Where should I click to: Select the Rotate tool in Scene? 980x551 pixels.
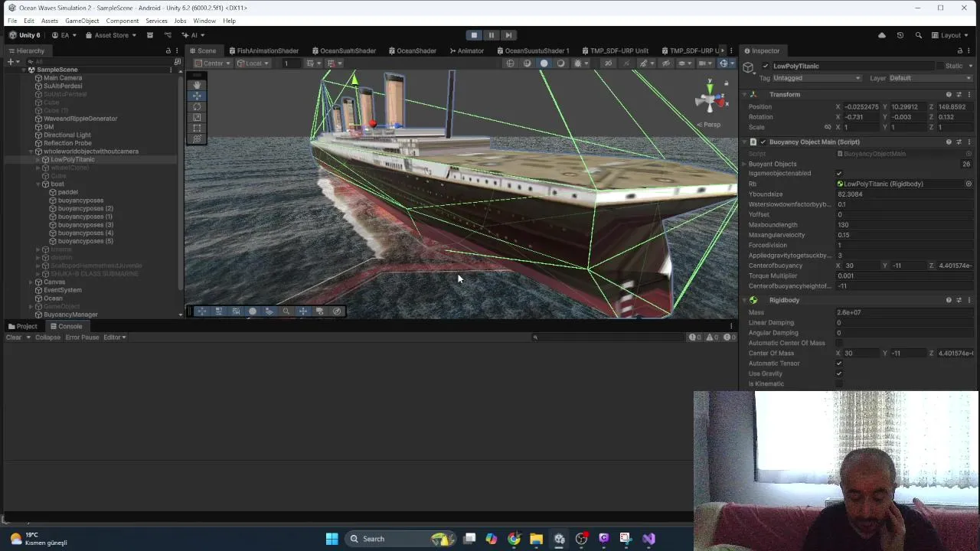click(x=197, y=106)
